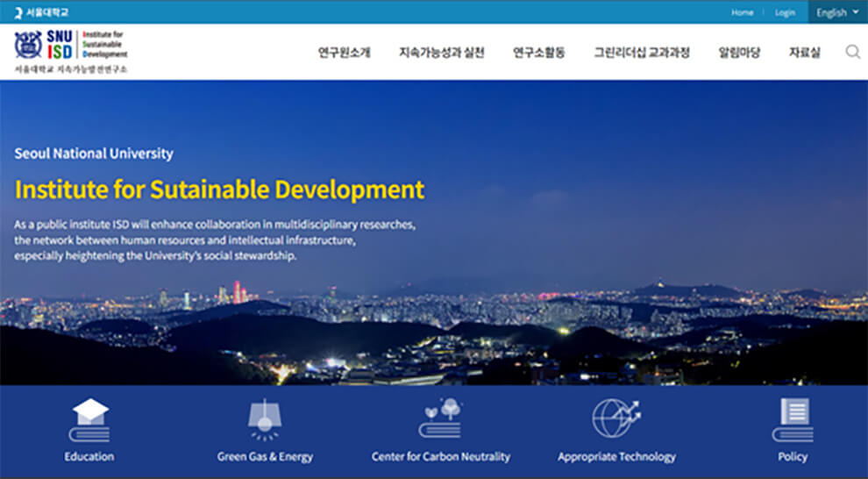Image resolution: width=868 pixels, height=479 pixels.
Task: Click the Seoul National University banner text
Action: coord(94,154)
